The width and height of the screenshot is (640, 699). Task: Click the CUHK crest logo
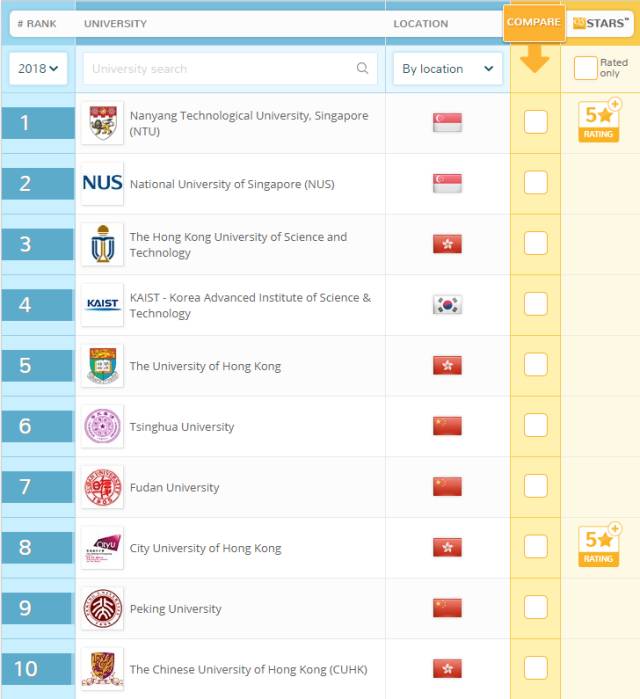point(103,669)
